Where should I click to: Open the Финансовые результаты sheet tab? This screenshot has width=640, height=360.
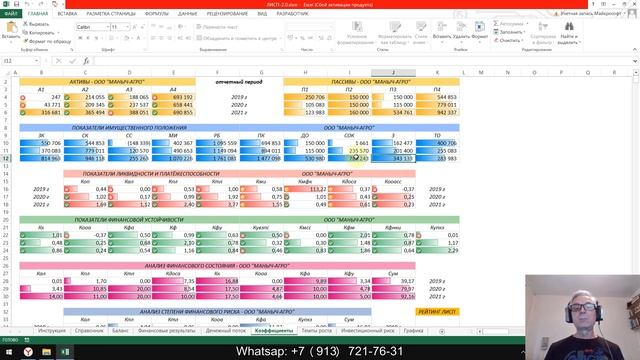(x=167, y=331)
